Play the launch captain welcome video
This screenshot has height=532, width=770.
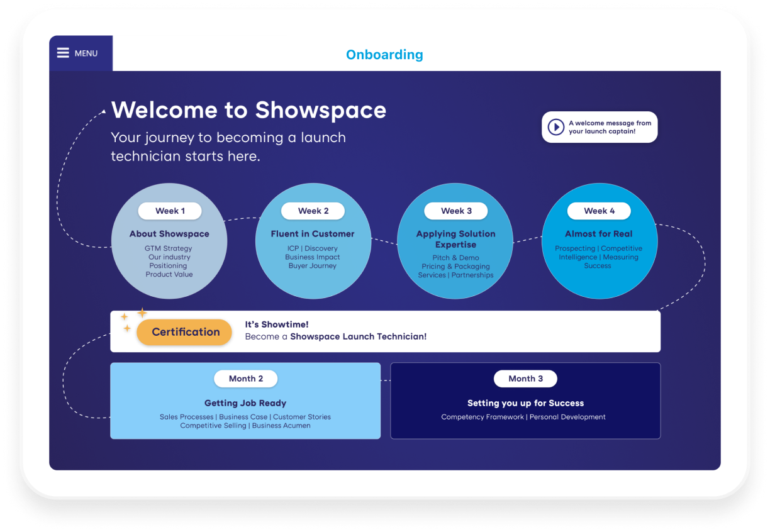(599, 127)
